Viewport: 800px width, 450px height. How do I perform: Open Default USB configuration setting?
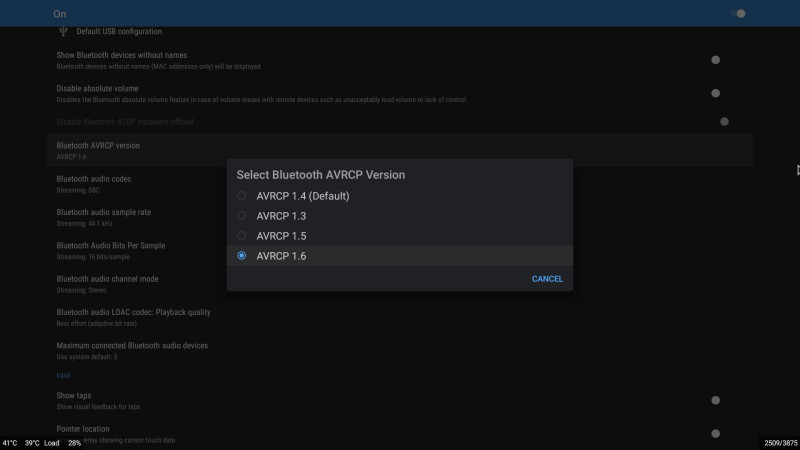(x=119, y=32)
